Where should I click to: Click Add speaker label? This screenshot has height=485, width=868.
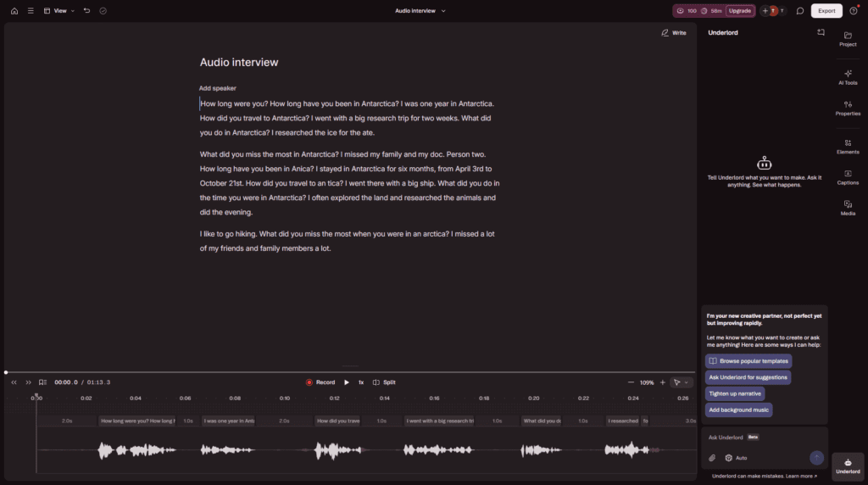(x=218, y=88)
